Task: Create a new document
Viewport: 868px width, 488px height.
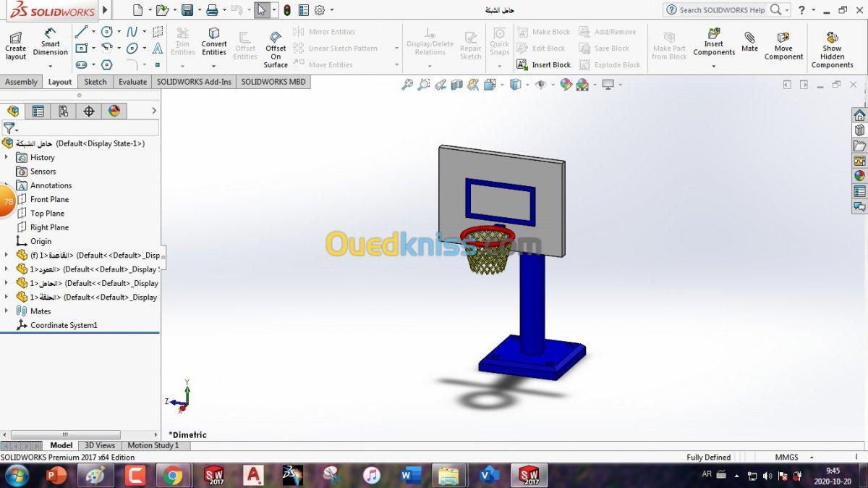Action: click(x=138, y=10)
